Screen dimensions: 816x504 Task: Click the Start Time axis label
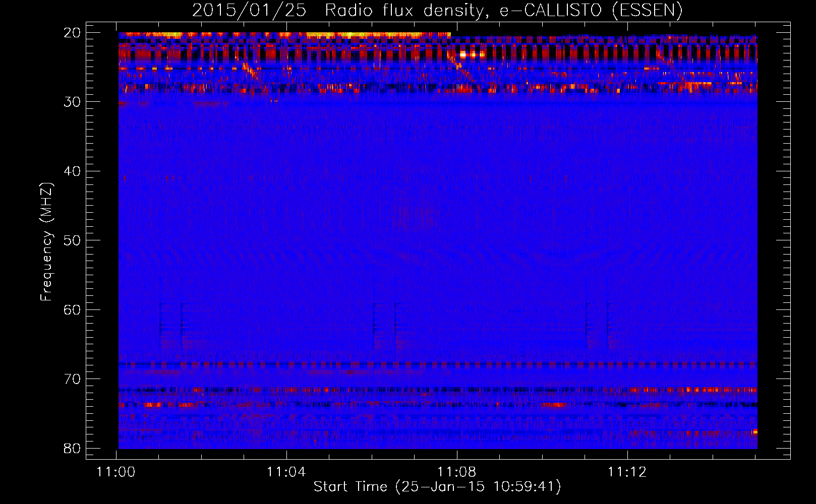coord(437,487)
